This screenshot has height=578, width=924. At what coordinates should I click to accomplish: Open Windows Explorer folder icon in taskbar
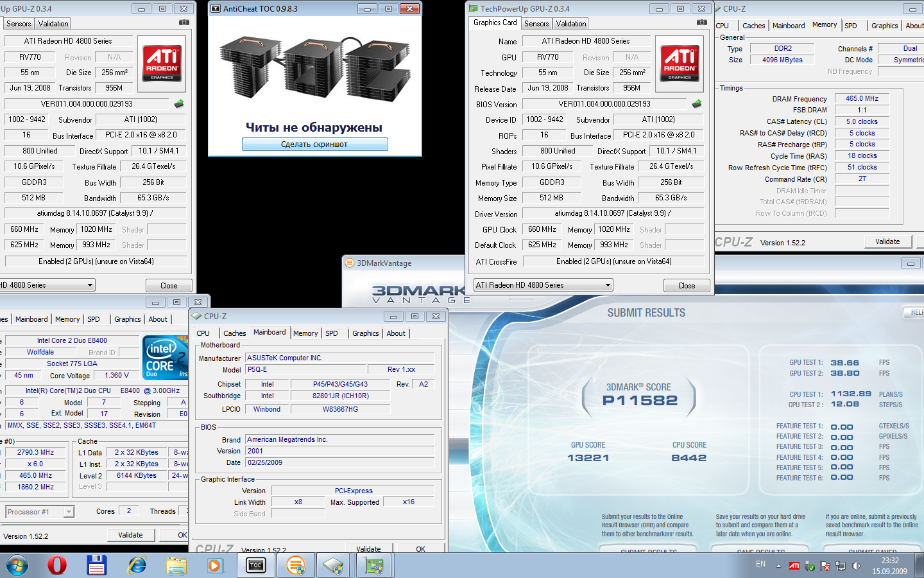[x=176, y=565]
